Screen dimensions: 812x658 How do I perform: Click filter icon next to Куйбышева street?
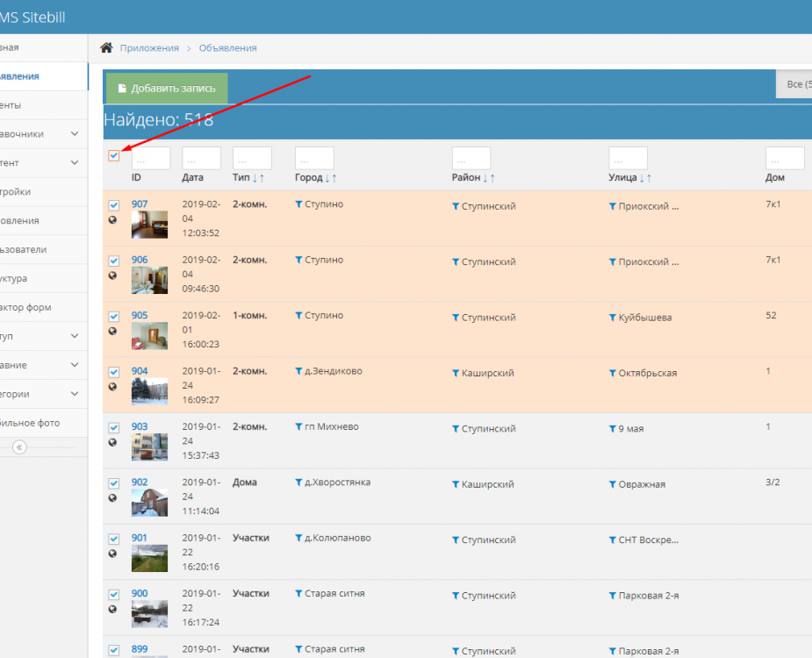613,318
